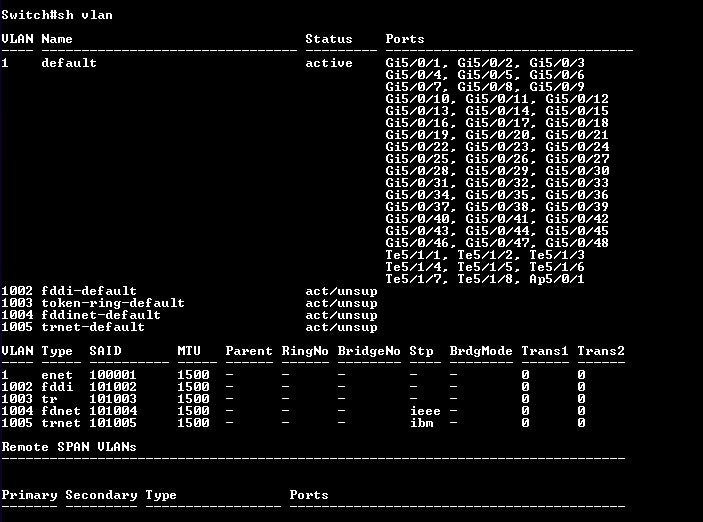Select SAID value '101003'

[x=113, y=399]
